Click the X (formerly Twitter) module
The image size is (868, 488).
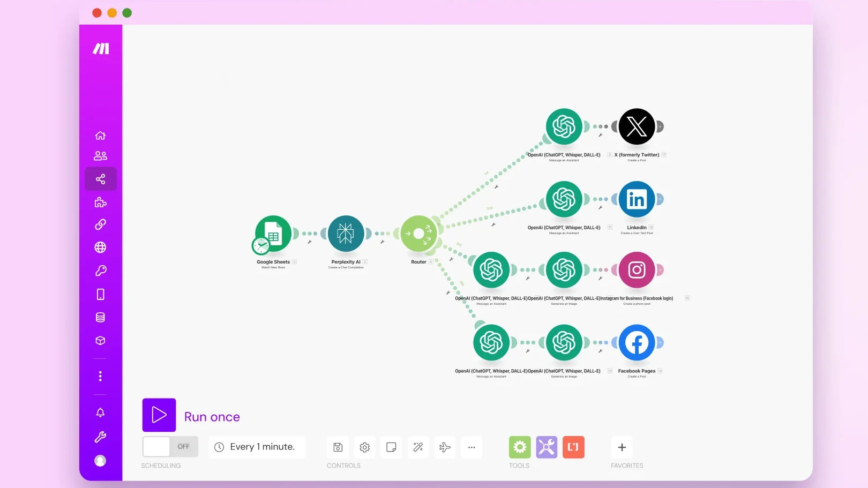[x=637, y=127]
